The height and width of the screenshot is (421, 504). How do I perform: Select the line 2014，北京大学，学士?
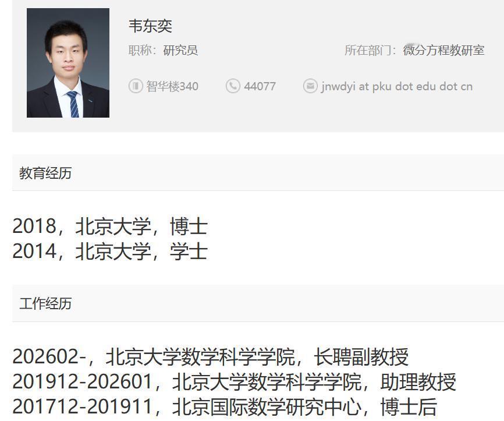tap(110, 251)
